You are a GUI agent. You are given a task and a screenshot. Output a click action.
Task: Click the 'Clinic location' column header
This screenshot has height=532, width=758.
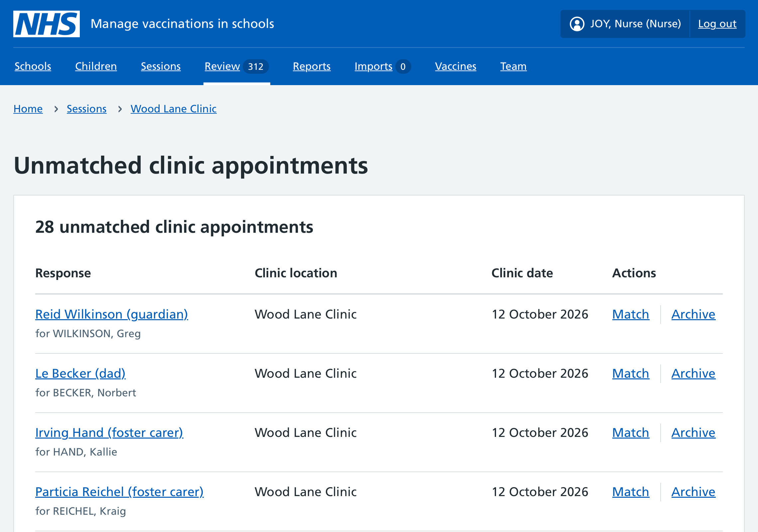click(296, 273)
